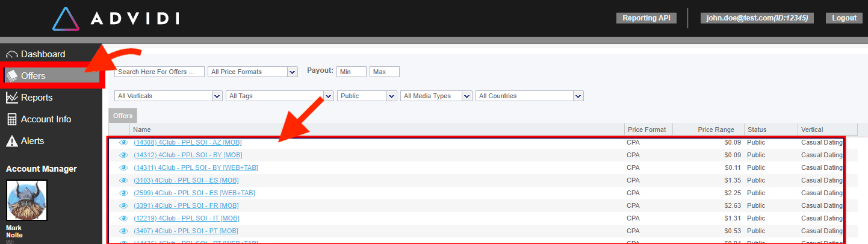Screen dimensions: 868x244
Task: Click the Account Manager heading
Action: (x=42, y=169)
